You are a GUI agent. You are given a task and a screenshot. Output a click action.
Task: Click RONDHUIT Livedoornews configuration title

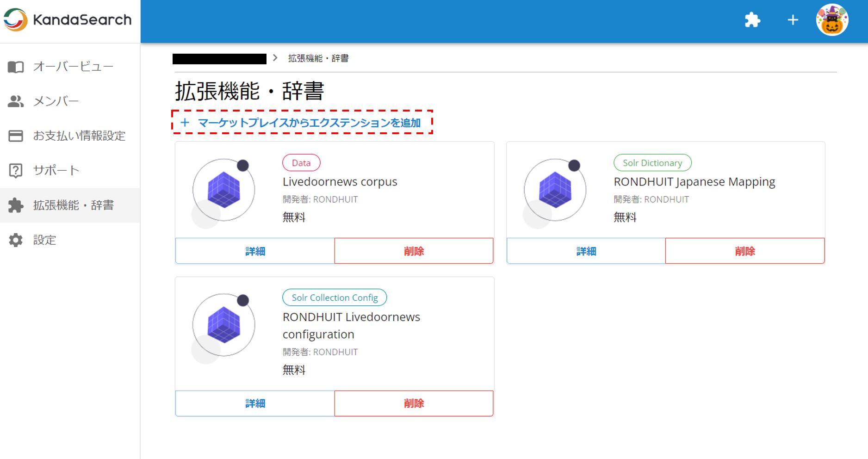tap(351, 326)
